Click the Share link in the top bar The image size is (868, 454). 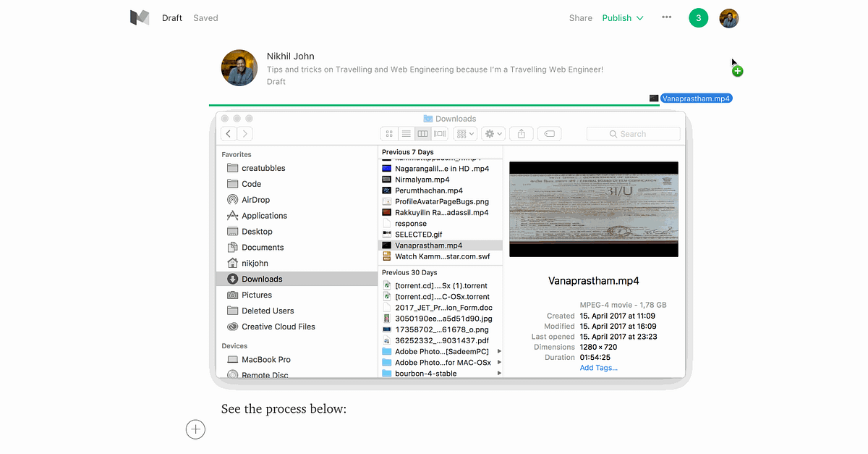pos(580,17)
